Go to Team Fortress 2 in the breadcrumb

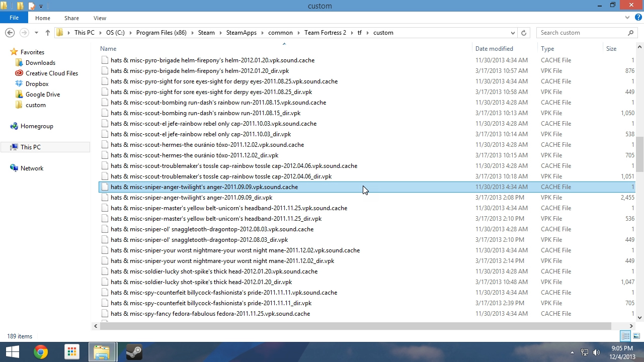click(325, 33)
